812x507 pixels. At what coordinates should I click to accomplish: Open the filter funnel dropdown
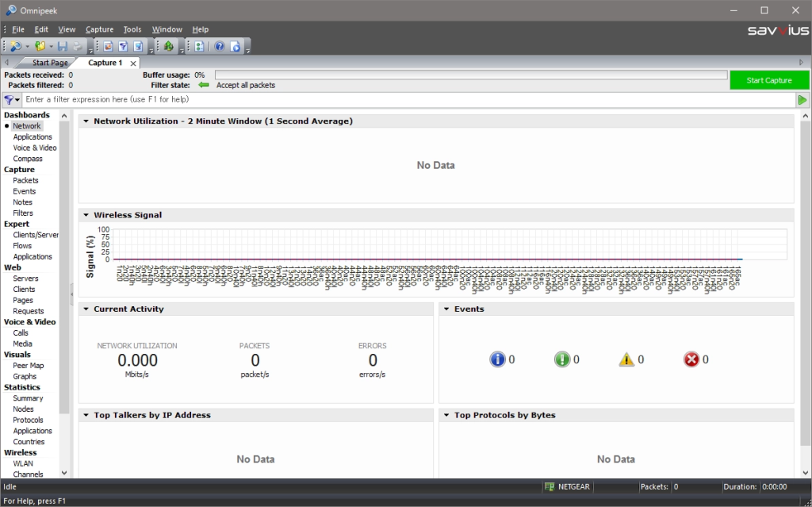[12, 100]
